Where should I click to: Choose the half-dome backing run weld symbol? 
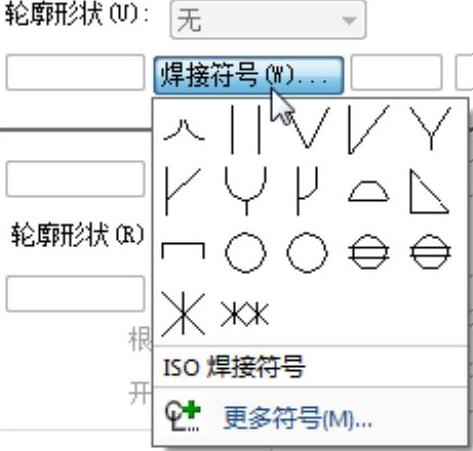coord(368,191)
